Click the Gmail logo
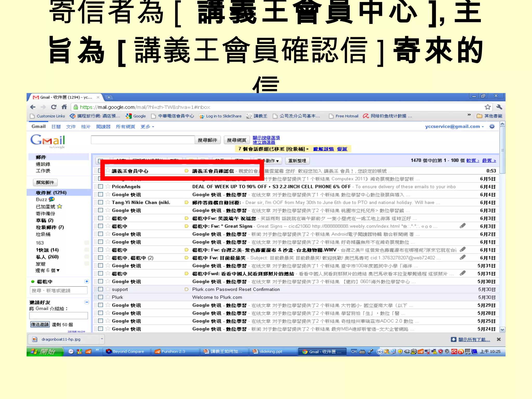This screenshot has height=399, width=532. 48,141
